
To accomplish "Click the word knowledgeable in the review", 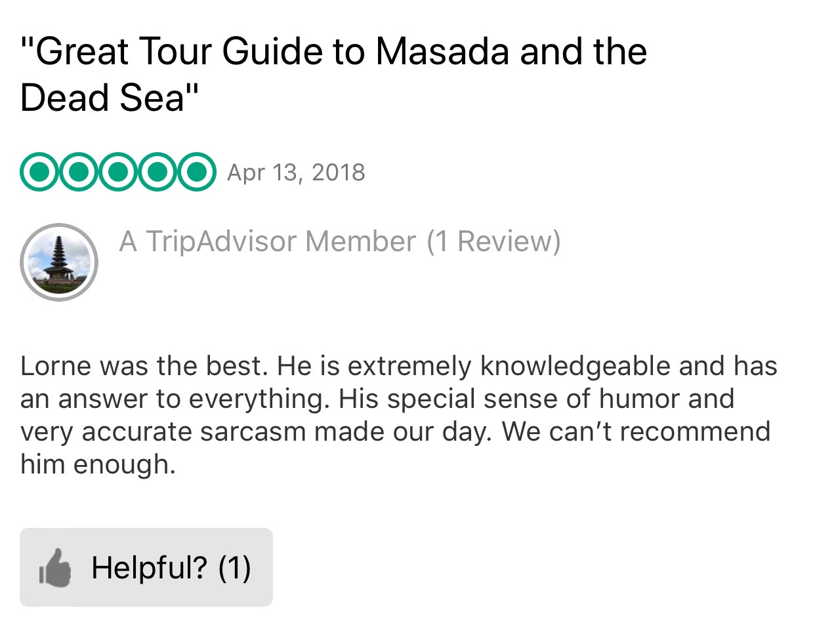I will tap(575, 366).
